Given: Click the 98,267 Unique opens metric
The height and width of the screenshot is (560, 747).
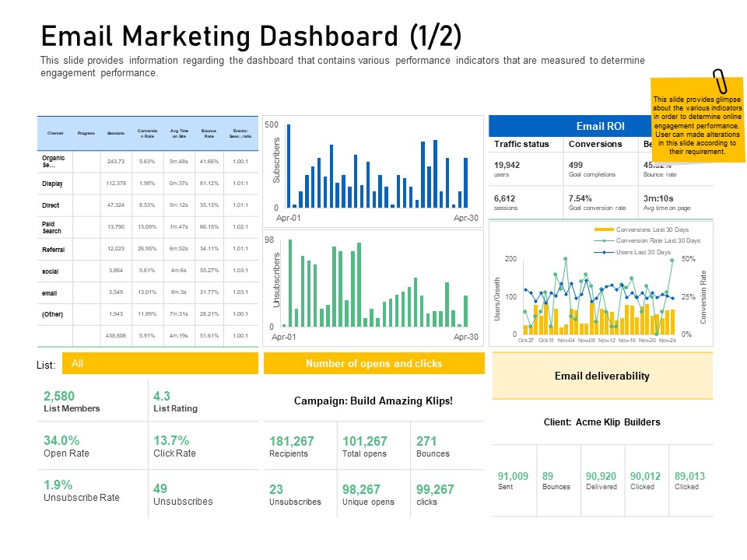Looking at the screenshot, I should (x=368, y=495).
